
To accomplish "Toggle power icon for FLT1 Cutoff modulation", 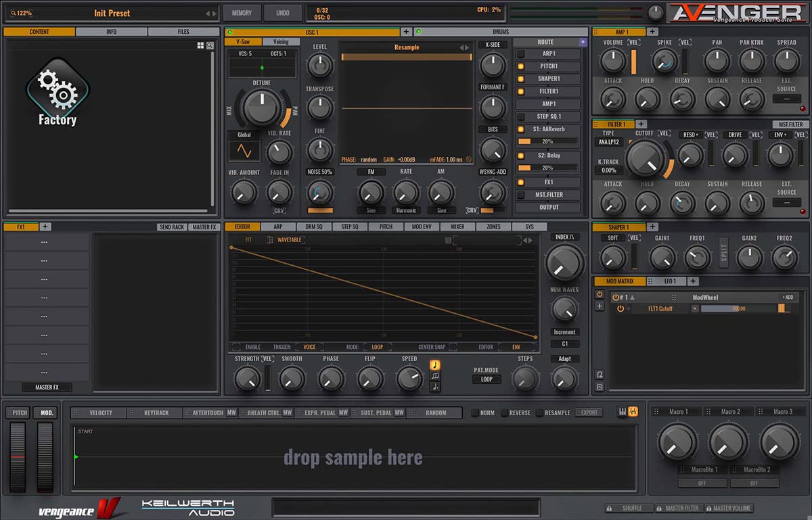I will 621,308.
